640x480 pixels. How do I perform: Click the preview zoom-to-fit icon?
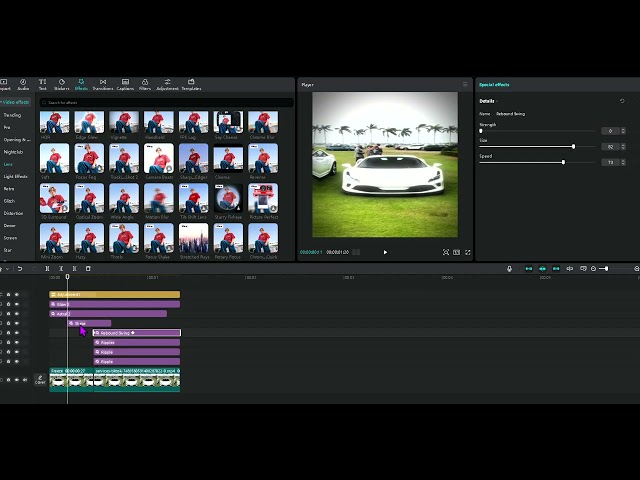pyautogui.click(x=446, y=252)
